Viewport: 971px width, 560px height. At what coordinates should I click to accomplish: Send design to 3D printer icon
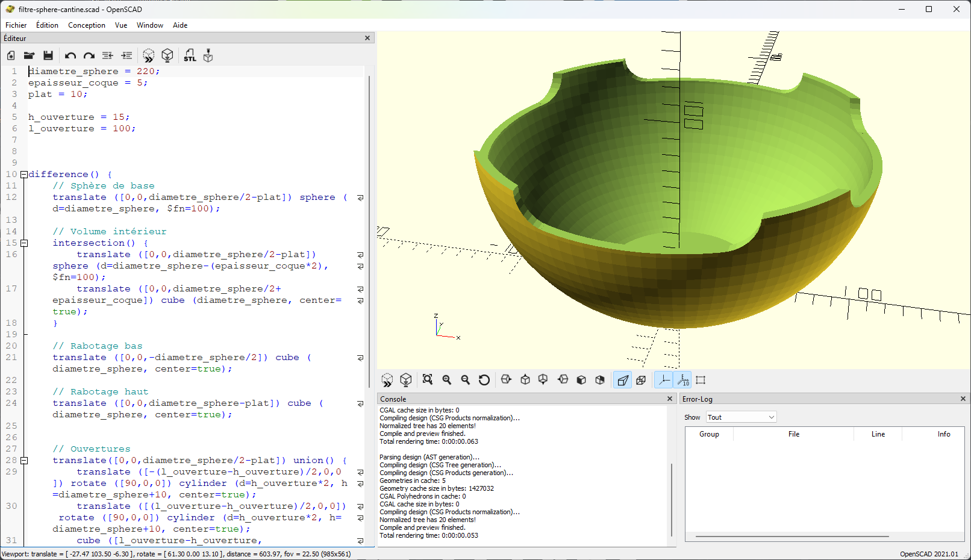pos(208,55)
